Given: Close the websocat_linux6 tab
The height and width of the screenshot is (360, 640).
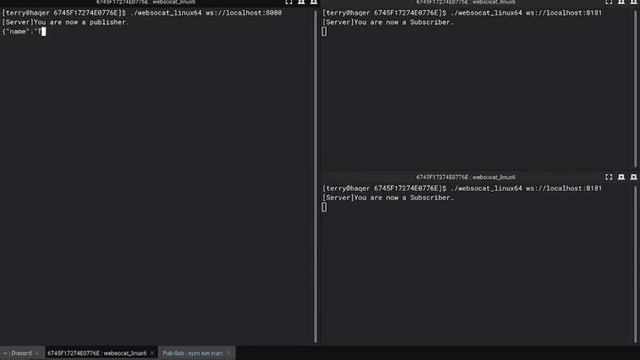Looking at the screenshot, I should pos(152,353).
